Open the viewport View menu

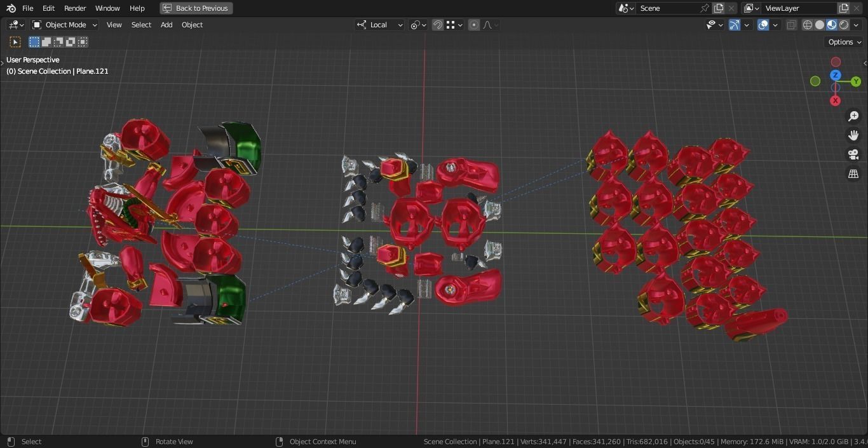tap(114, 25)
